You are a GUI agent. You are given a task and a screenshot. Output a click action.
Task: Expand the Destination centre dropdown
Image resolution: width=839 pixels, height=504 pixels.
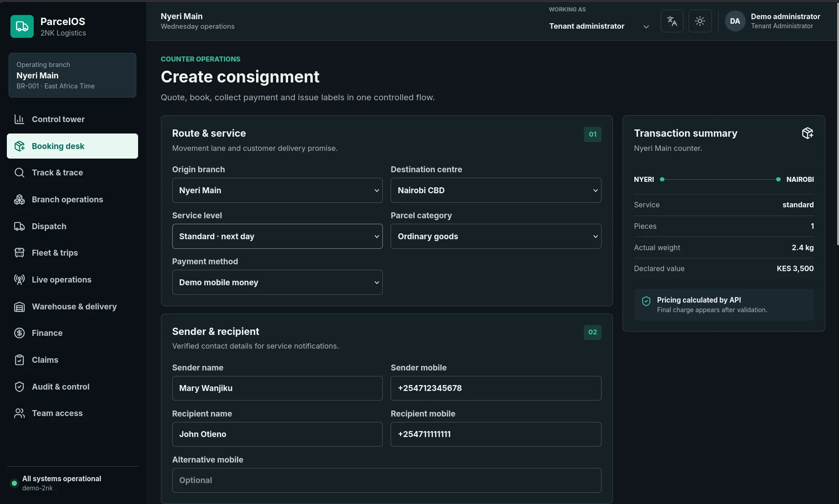496,190
